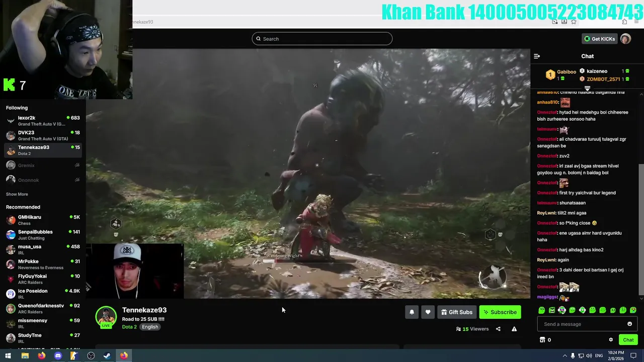
Task: Open offline Ononnok channel
Action: 43,180
